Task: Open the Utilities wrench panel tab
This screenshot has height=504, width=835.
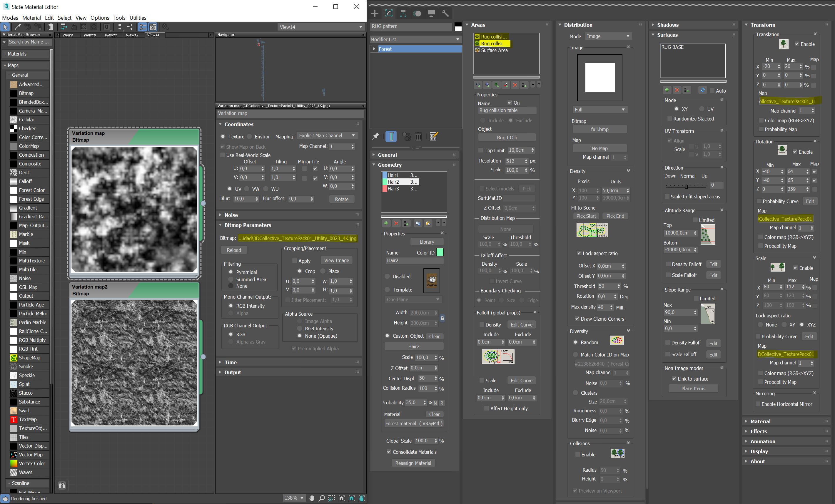Action: (445, 14)
